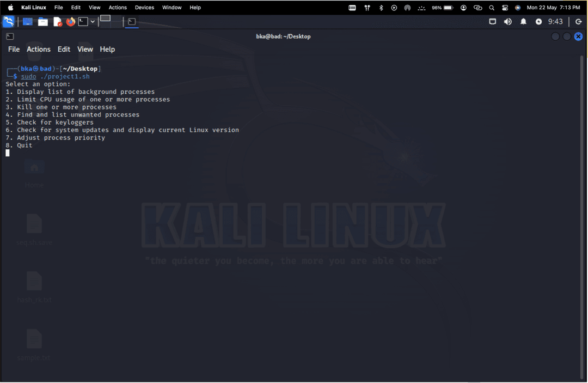The image size is (588, 383).
Task: Open macOS Control Center icon
Action: pos(505,8)
